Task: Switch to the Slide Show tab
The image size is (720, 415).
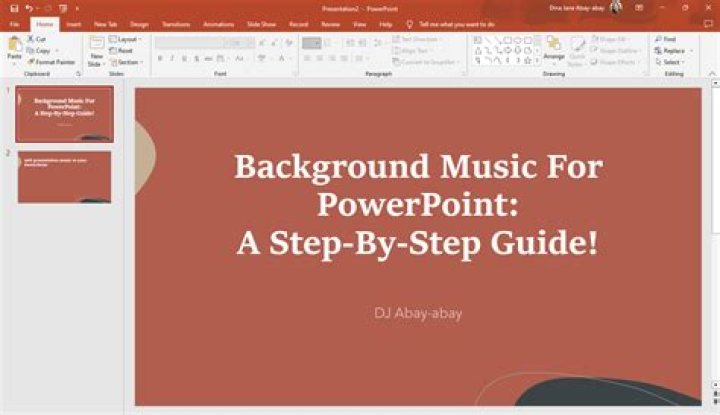Action: pyautogui.click(x=262, y=24)
